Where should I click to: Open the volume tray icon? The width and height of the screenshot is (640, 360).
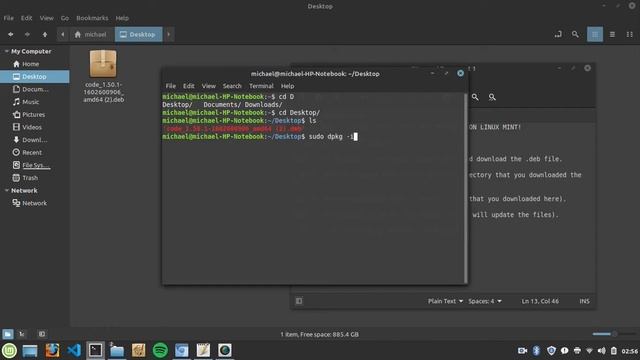602,351
